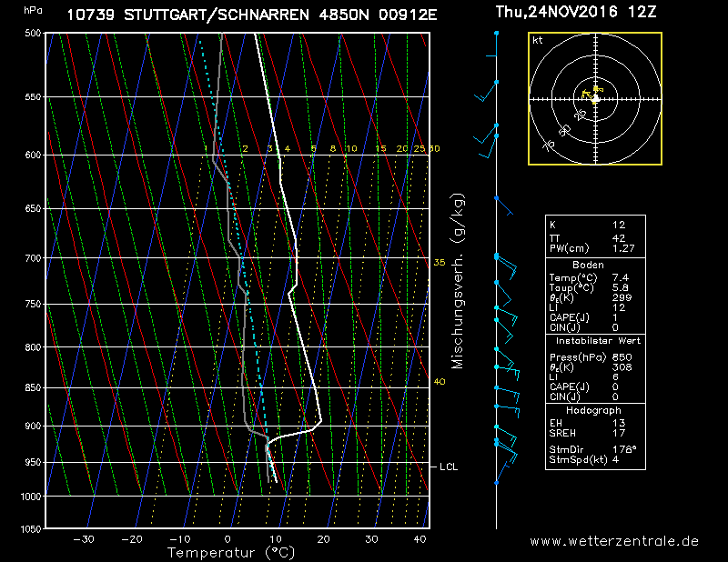Click the www.wetterzentrale.de website link
This screenshot has width=728, height=562.
coord(614,540)
